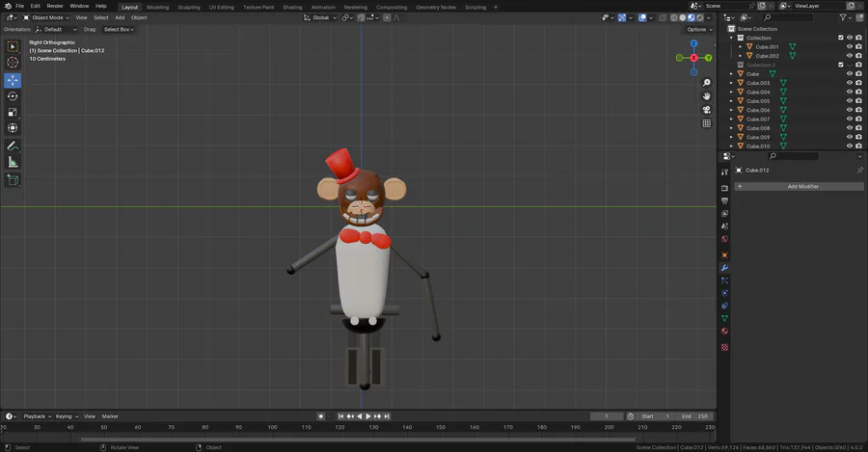Toggle visibility eye for Cube.001
This screenshot has height=452, width=868.
tap(849, 47)
